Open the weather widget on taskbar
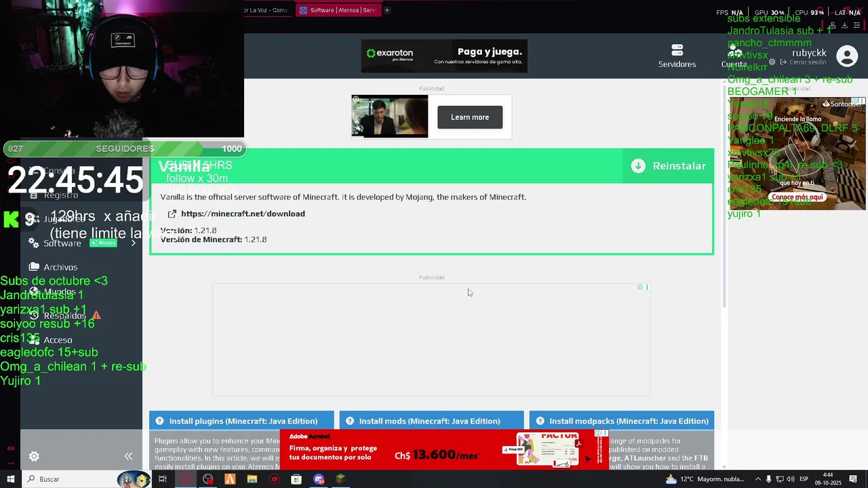This screenshot has width=868, height=488. [705, 479]
